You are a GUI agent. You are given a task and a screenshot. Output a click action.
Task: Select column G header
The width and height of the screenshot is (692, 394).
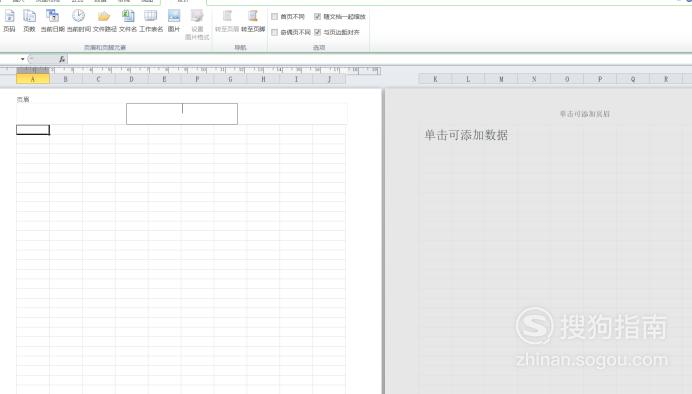click(230, 79)
